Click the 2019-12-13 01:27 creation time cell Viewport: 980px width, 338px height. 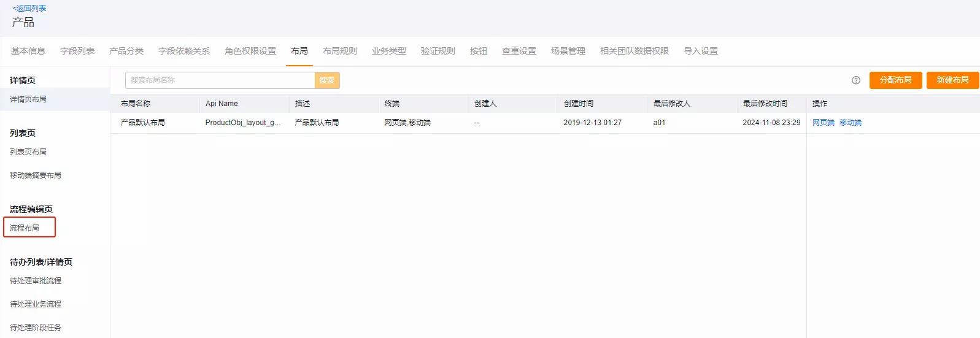tap(593, 123)
